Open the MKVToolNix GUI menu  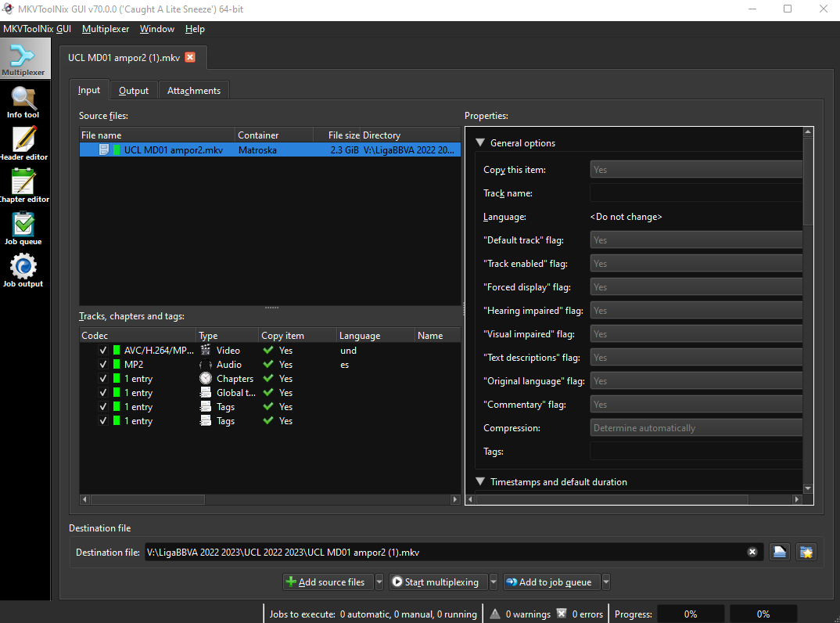[x=37, y=29]
